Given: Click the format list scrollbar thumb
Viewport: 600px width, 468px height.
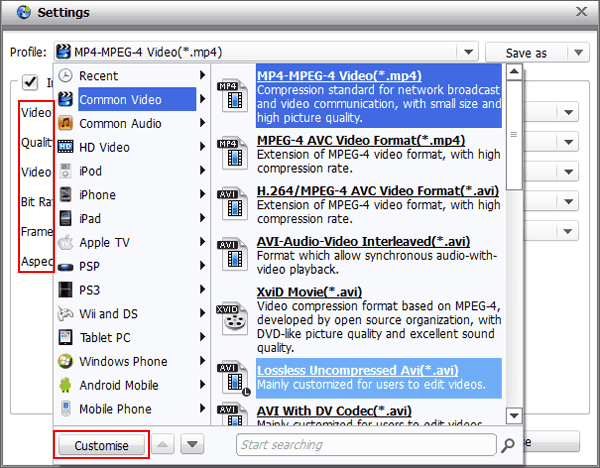Looking at the screenshot, I should [514, 135].
